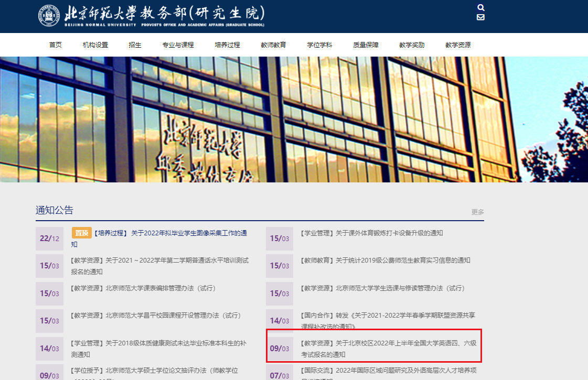Open the 教学资源 menu
The image size is (588, 380).
point(458,45)
